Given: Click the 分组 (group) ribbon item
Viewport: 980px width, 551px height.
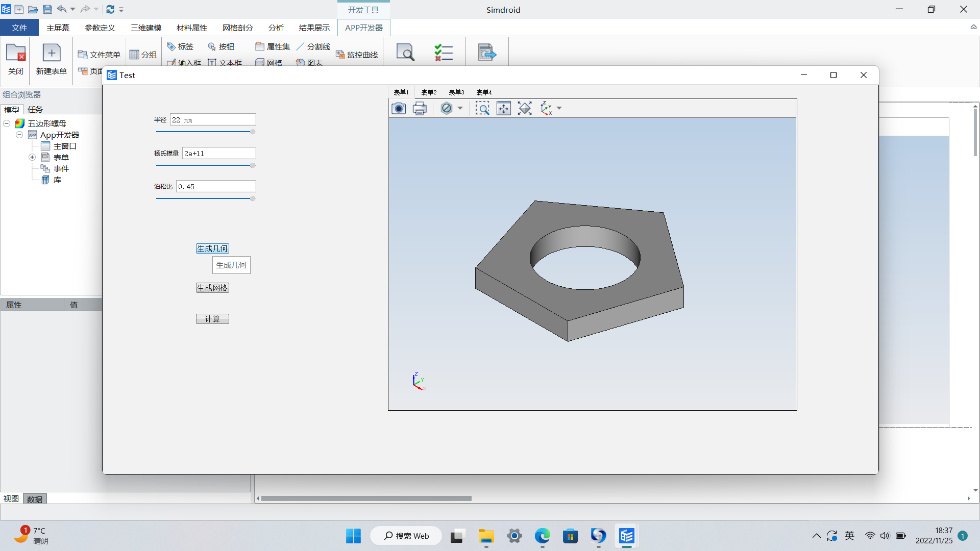Looking at the screenshot, I should tap(143, 55).
